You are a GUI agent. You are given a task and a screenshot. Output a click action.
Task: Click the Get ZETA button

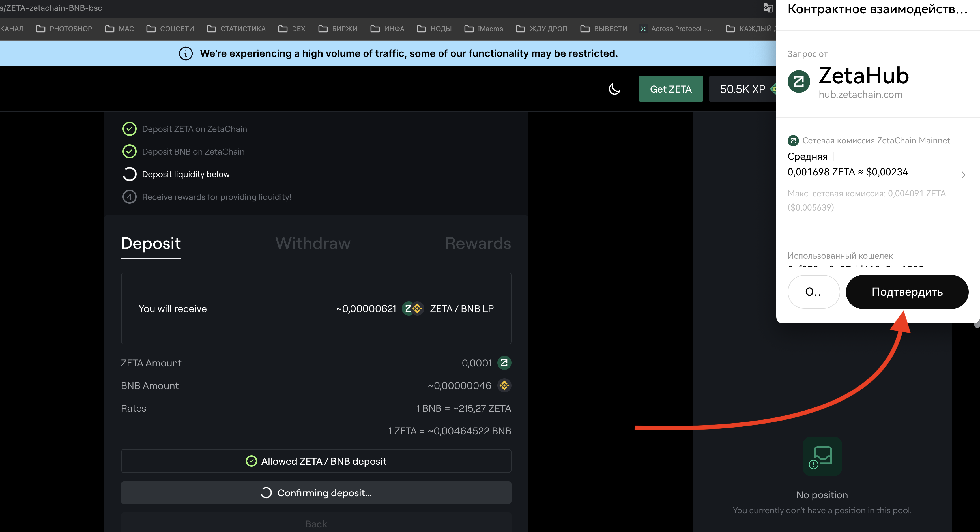tap(670, 89)
